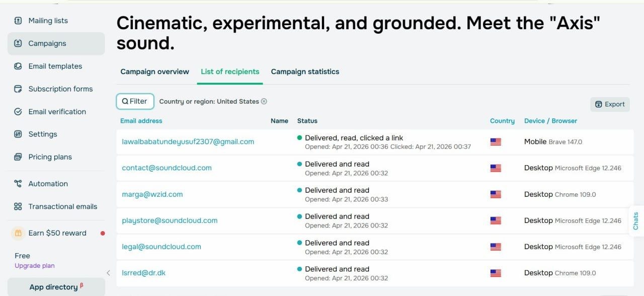Image resolution: width=644 pixels, height=296 pixels.
Task: Open recipient legal@soundcloud.com
Action: pos(162,247)
